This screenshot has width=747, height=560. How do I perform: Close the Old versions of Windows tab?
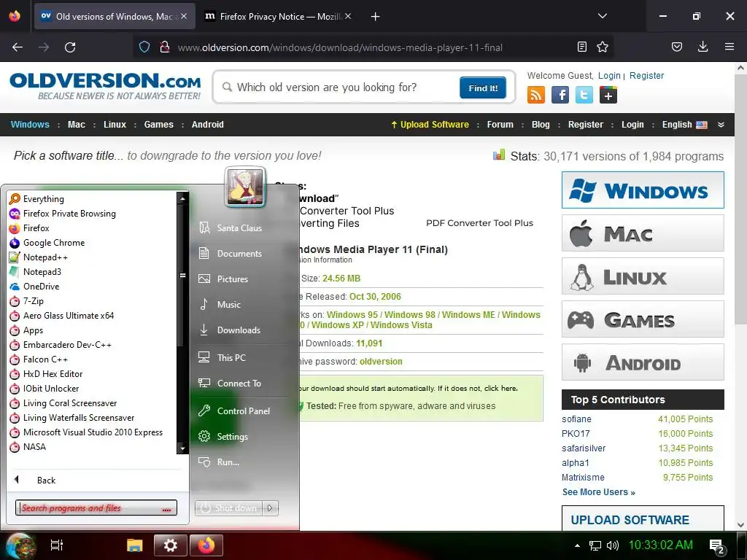point(184,17)
